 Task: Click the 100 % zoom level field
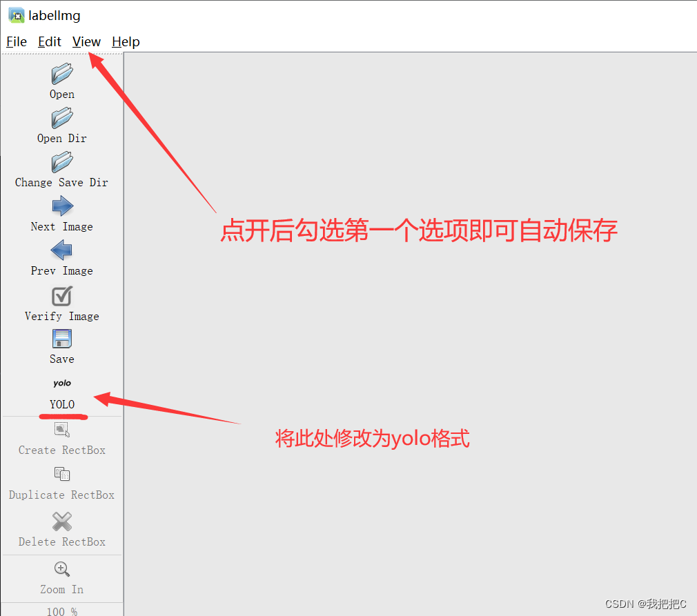[x=62, y=610]
